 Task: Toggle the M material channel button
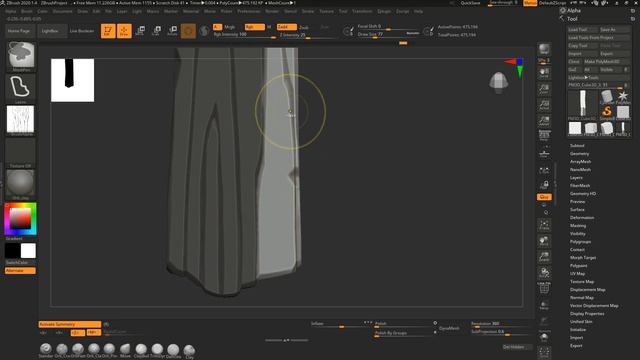(269, 27)
